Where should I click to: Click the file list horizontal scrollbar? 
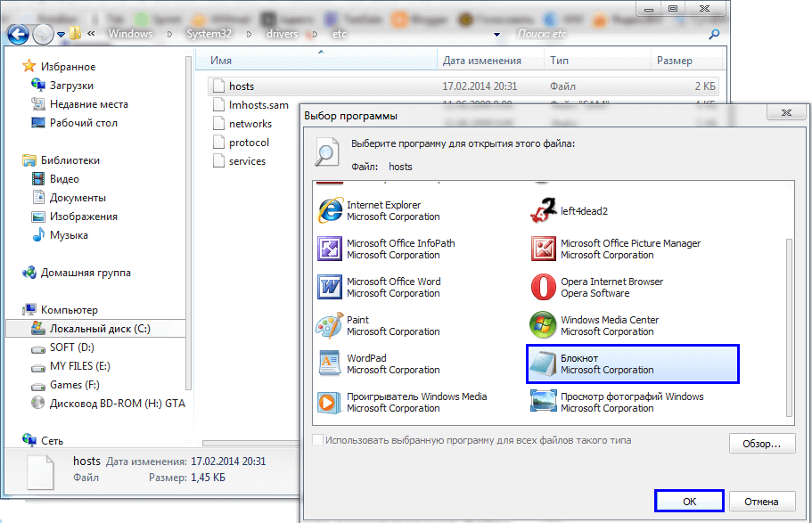[251, 443]
